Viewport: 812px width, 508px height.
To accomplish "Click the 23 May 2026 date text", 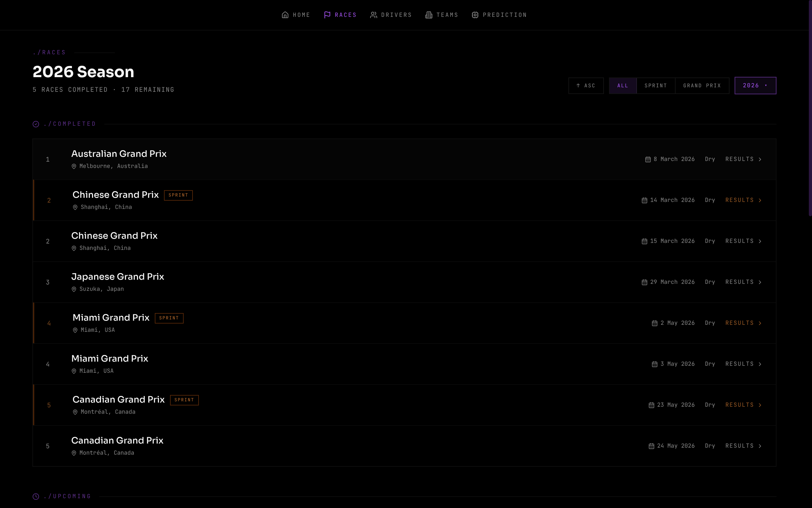I will coord(676,405).
